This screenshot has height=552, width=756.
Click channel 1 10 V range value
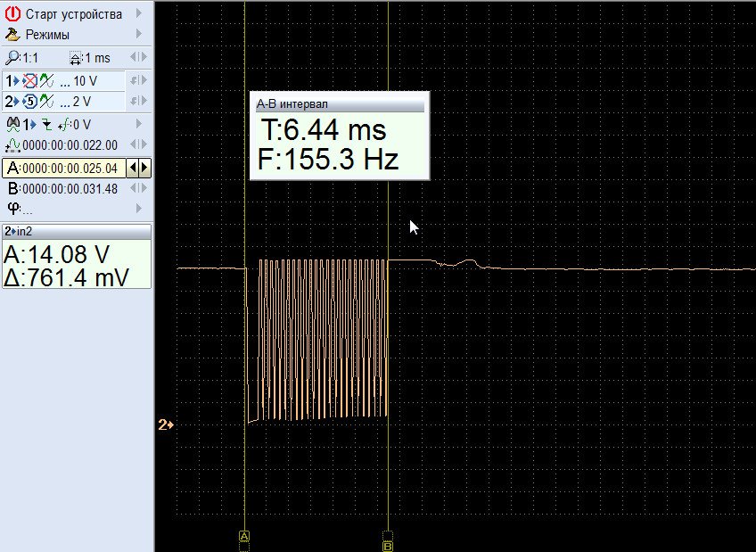click(86, 81)
